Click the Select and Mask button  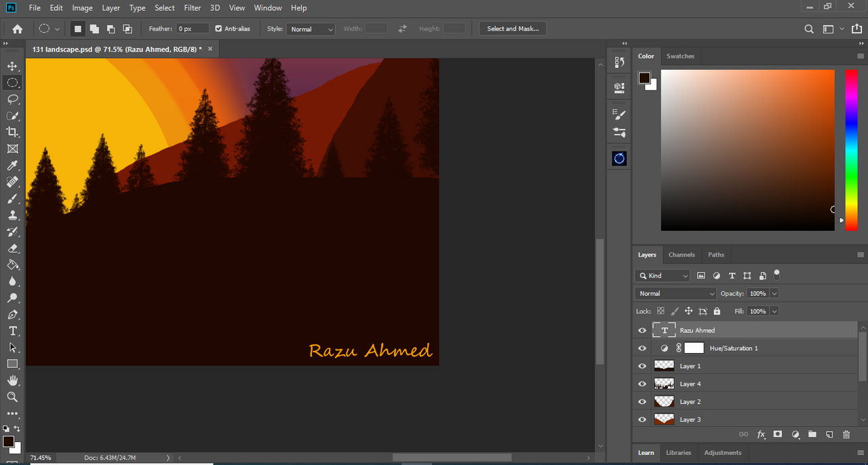pos(513,29)
